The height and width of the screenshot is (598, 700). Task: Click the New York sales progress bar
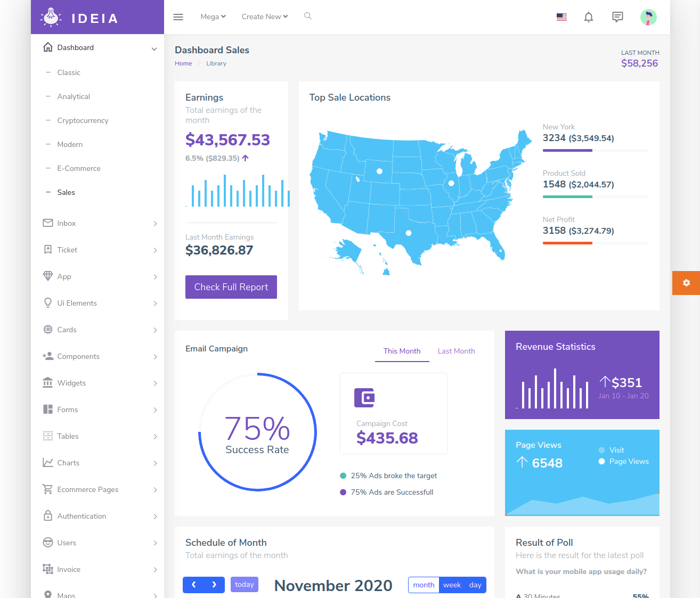pyautogui.click(x=595, y=151)
